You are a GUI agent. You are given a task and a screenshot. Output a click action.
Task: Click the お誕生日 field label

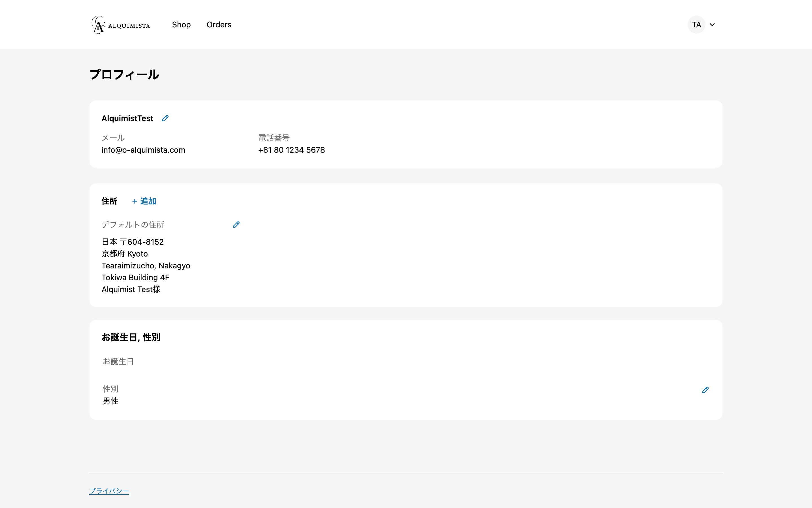118,361
